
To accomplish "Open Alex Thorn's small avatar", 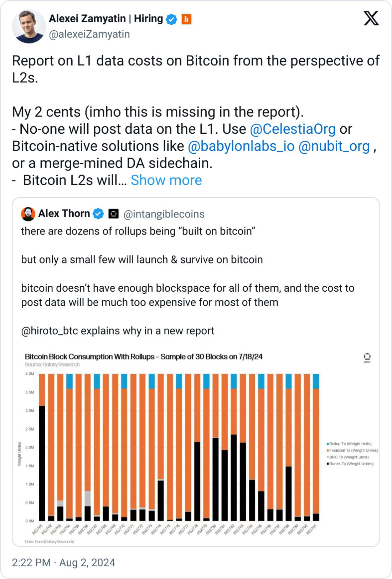I will (x=28, y=214).
